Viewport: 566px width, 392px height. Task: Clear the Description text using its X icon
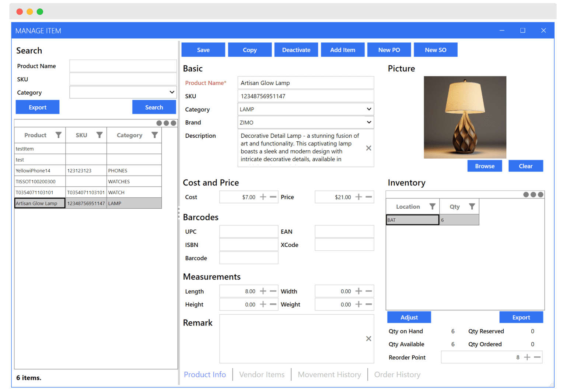[368, 148]
